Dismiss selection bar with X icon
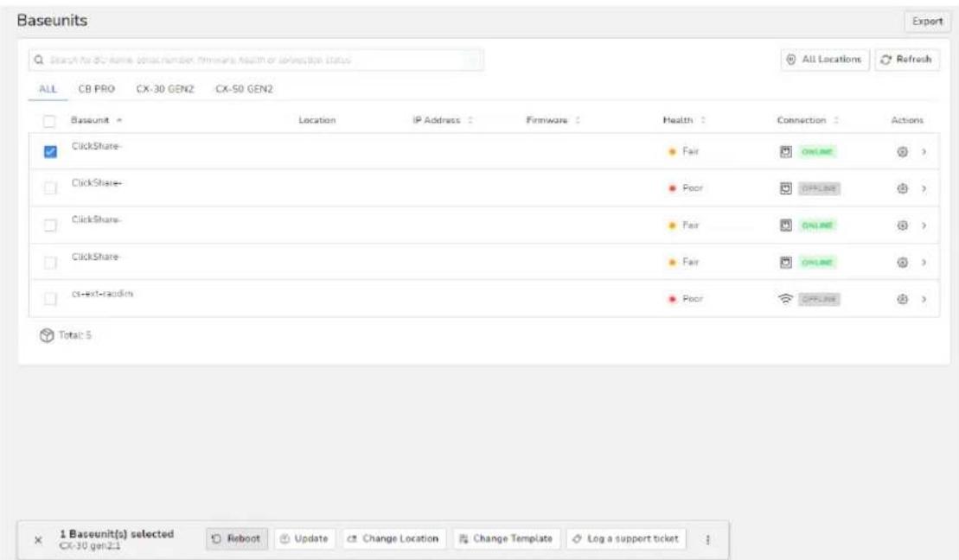The width and height of the screenshot is (959, 560). [38, 540]
